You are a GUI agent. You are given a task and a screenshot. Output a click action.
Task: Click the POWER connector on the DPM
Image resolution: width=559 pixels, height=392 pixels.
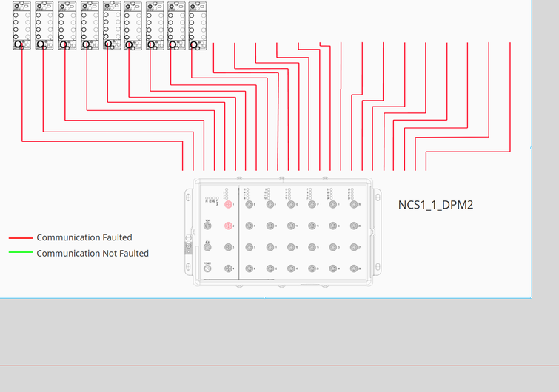click(208, 268)
